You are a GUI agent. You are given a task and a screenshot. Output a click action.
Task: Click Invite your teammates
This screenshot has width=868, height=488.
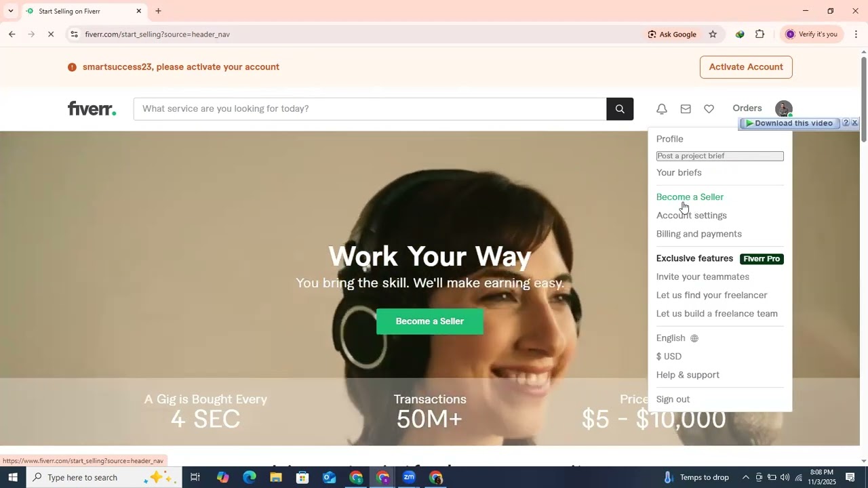(703, 277)
